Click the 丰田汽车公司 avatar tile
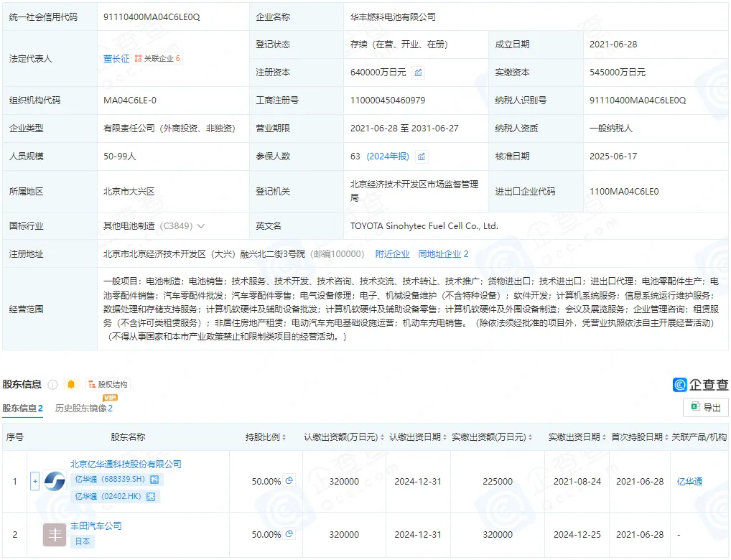Screen dimensions: 731x560 [55, 534]
